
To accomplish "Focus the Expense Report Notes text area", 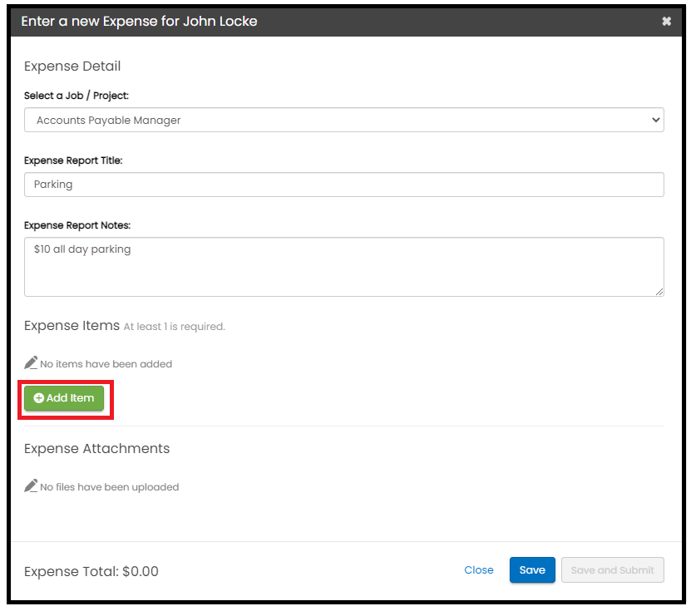I will tap(343, 267).
